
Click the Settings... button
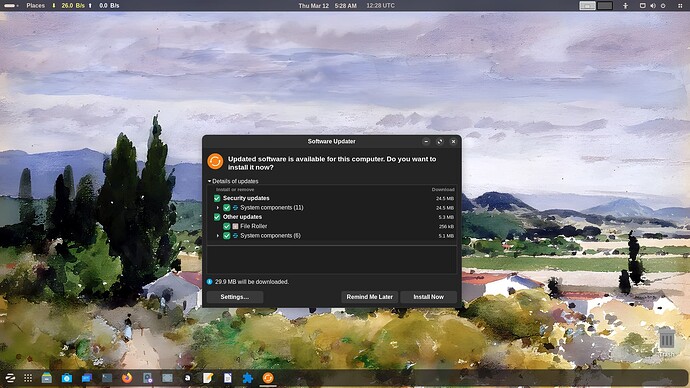[235, 297]
